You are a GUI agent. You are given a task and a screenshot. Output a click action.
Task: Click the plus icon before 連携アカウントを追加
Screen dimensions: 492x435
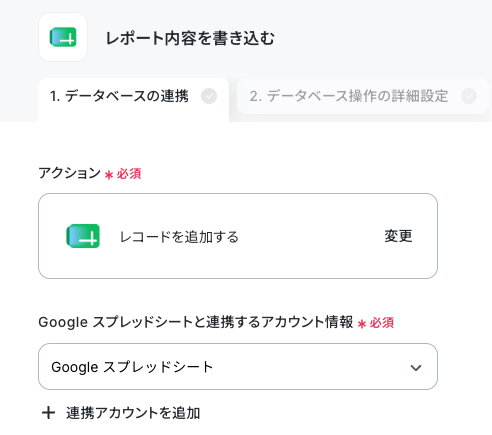click(49, 413)
